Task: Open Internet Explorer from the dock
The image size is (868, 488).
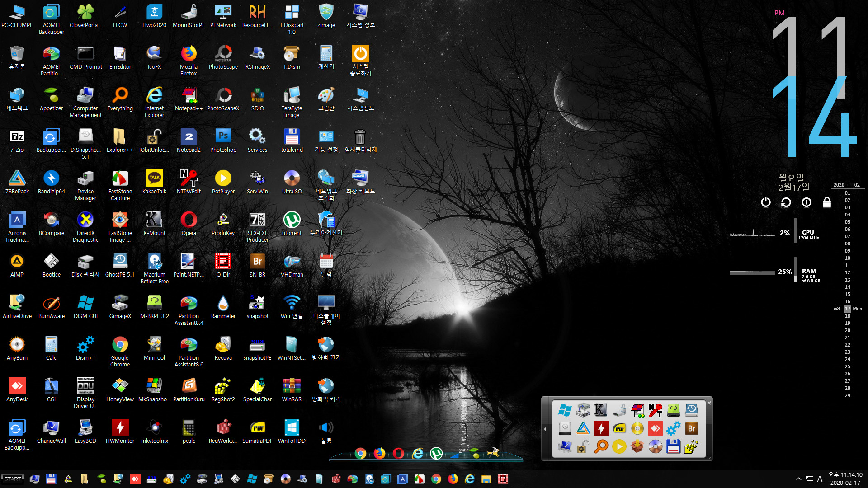Action: click(x=417, y=453)
